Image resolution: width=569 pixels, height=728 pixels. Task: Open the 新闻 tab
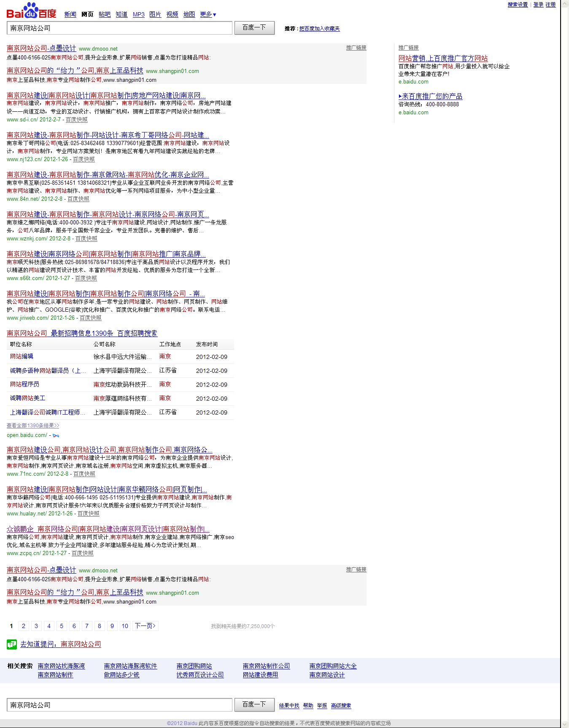[70, 14]
